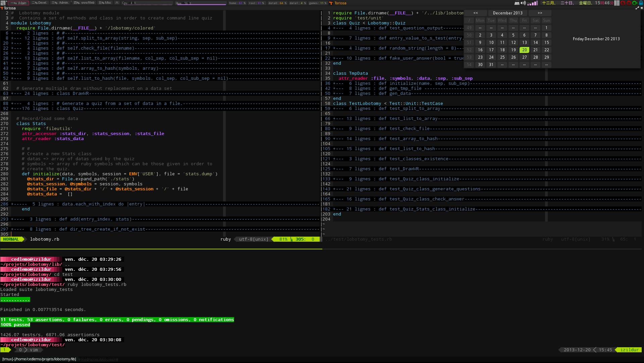The height and width of the screenshot is (363, 644).
Task: Select day 25 in the calendar
Action: tap(502, 57)
